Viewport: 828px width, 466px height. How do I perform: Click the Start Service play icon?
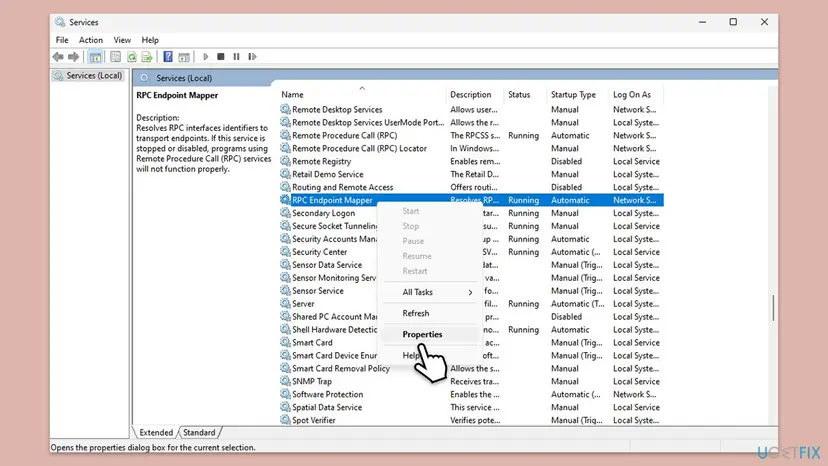(205, 57)
